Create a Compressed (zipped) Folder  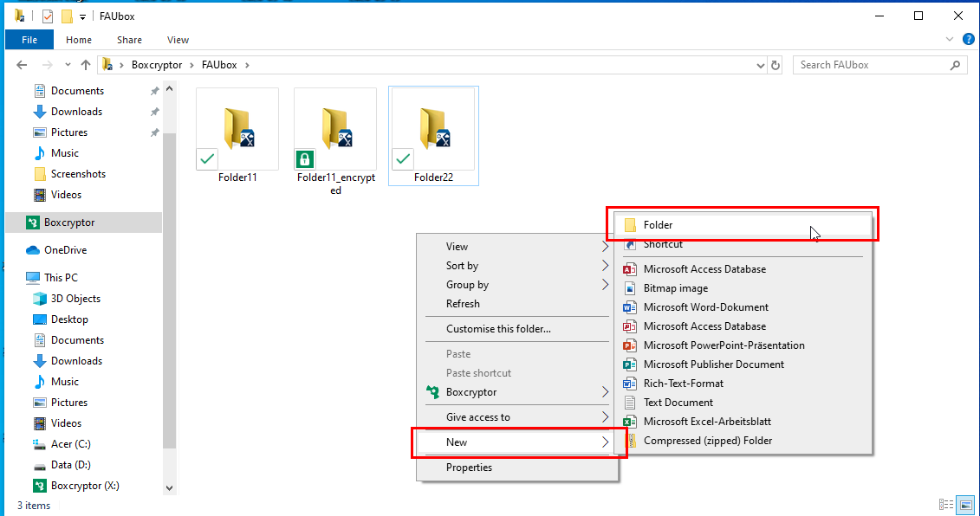[743, 441]
